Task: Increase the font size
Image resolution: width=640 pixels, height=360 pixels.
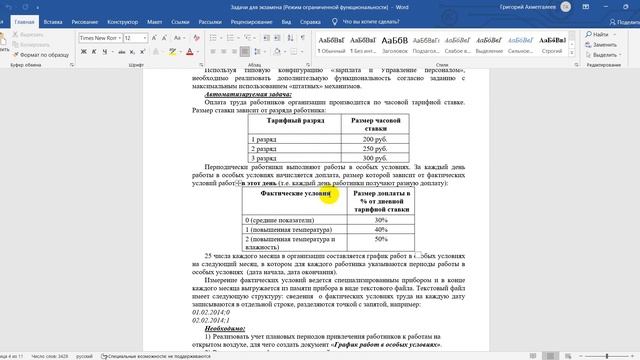Action: [x=154, y=38]
